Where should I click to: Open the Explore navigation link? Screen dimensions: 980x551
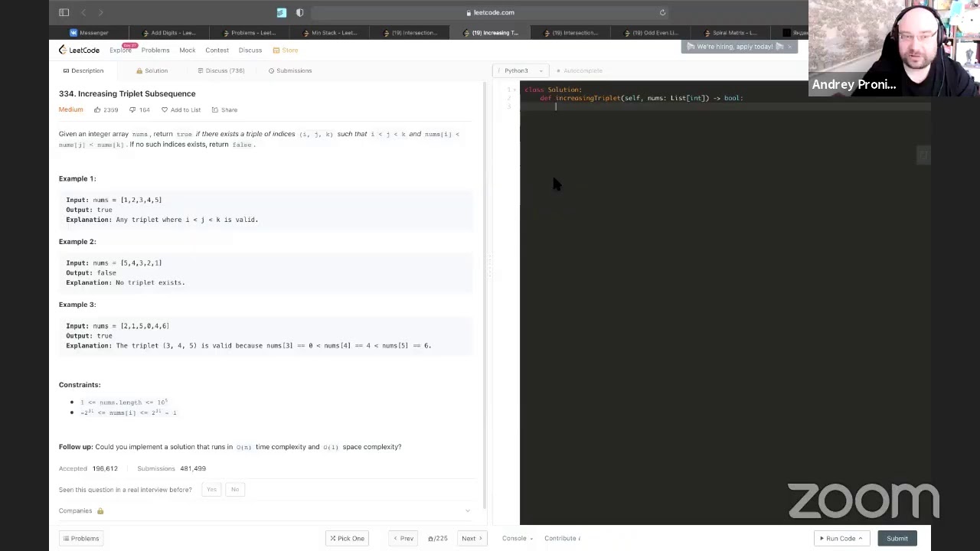120,50
